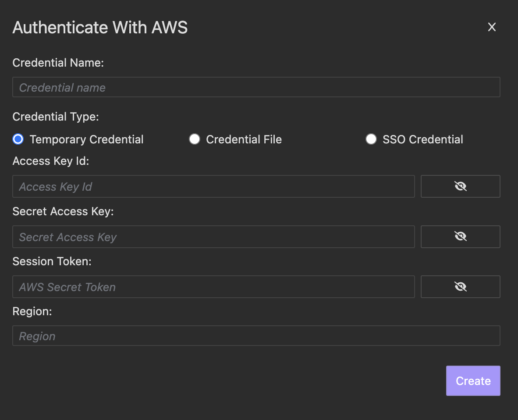Select the Temporary Credential radio button
The height and width of the screenshot is (420, 518).
pyautogui.click(x=18, y=139)
